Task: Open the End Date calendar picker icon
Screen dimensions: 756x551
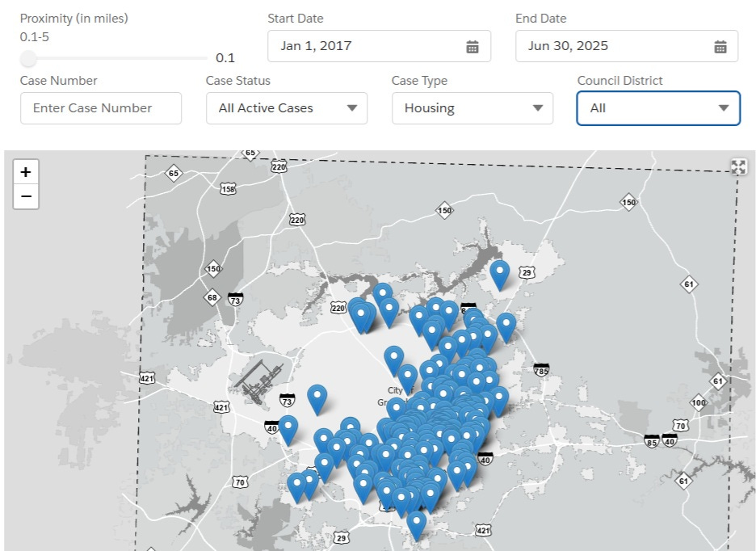Action: pyautogui.click(x=720, y=47)
